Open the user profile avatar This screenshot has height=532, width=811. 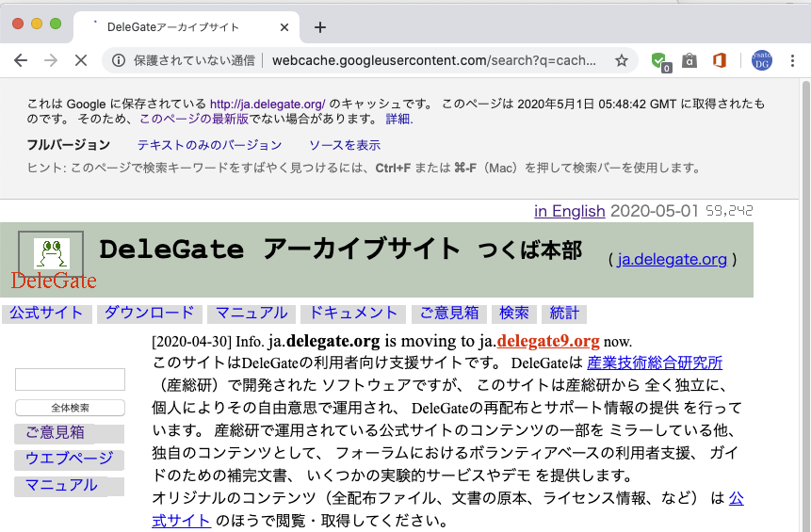[x=761, y=60]
